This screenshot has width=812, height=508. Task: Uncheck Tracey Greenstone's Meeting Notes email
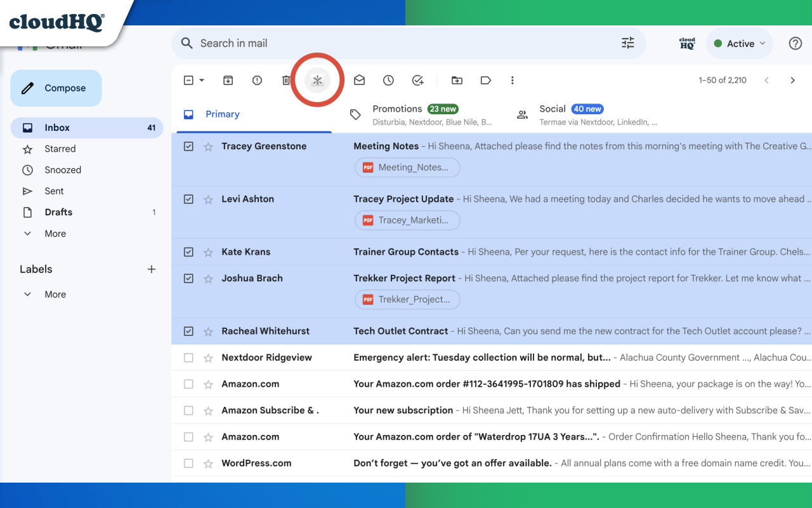point(188,145)
